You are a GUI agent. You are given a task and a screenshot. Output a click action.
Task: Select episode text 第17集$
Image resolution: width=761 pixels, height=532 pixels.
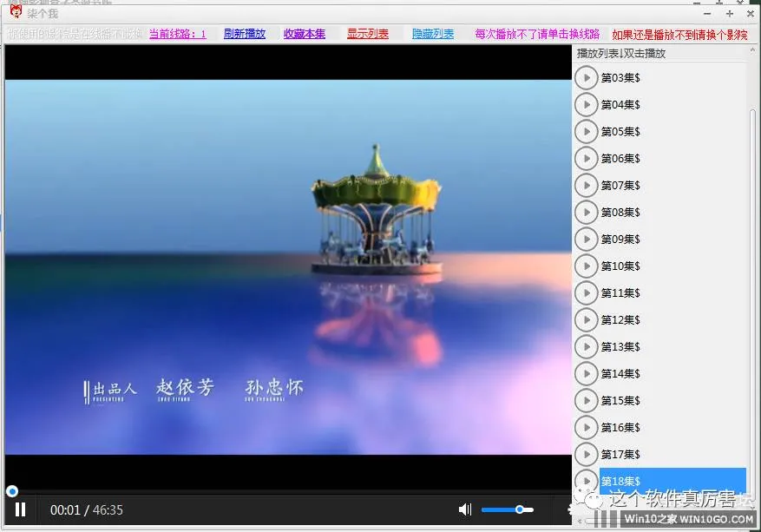(x=620, y=455)
